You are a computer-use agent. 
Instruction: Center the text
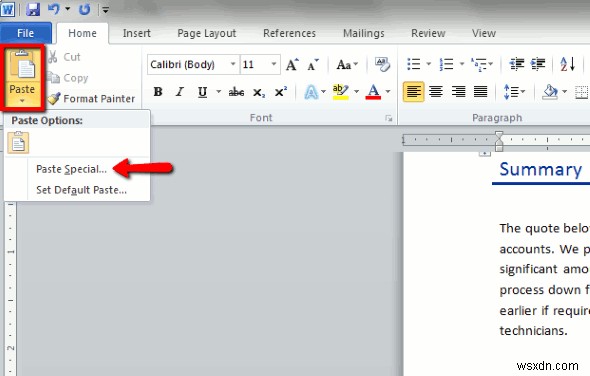(x=436, y=91)
